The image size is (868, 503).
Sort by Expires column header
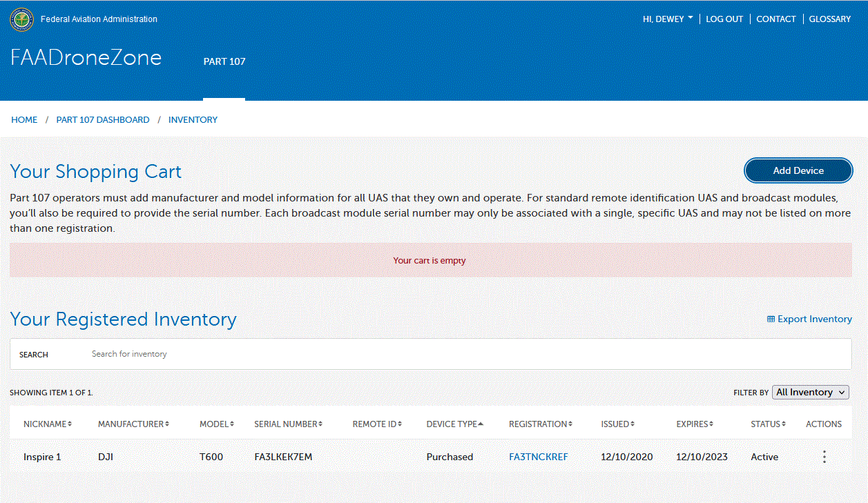coord(694,424)
